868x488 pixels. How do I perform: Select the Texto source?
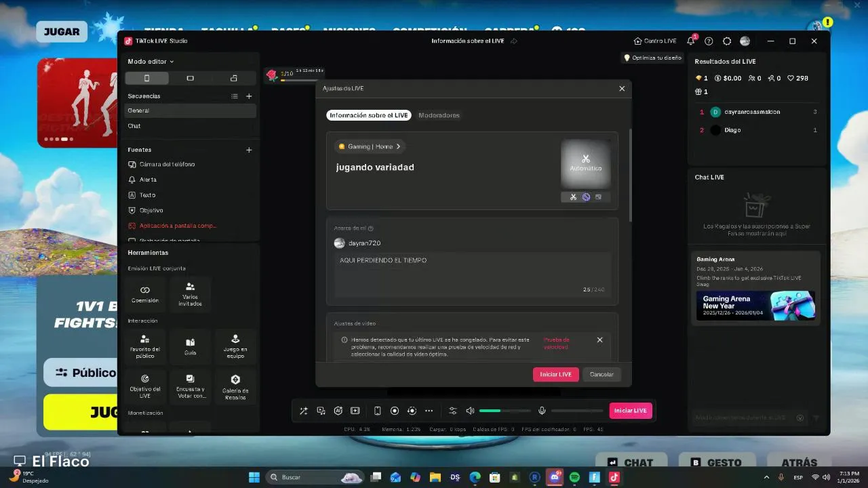(191, 195)
